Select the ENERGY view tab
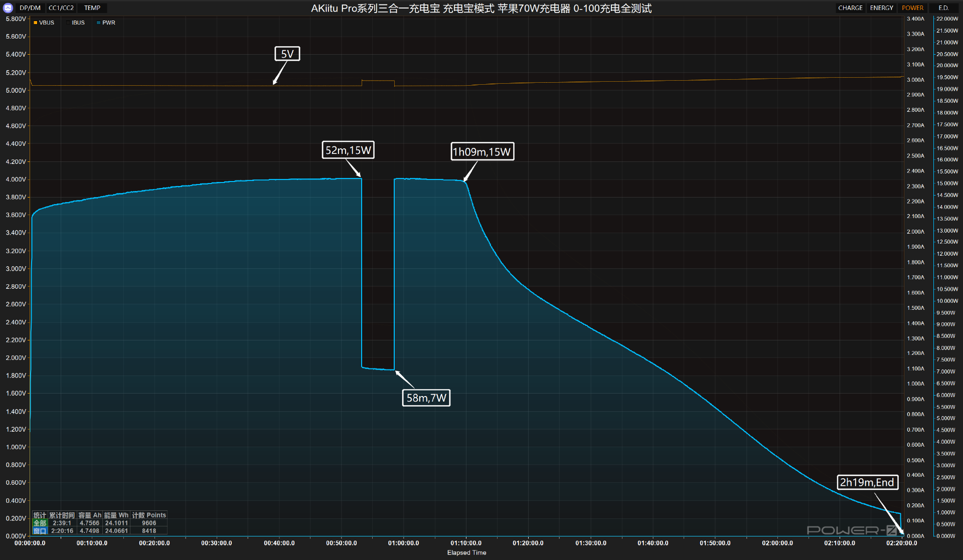Viewport: 963px width, 560px height. (x=882, y=8)
